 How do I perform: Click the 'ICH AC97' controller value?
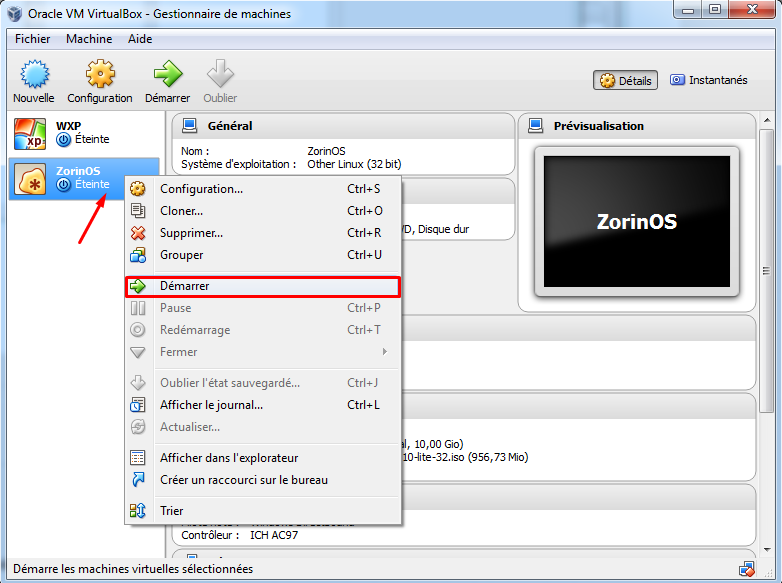pos(274,535)
